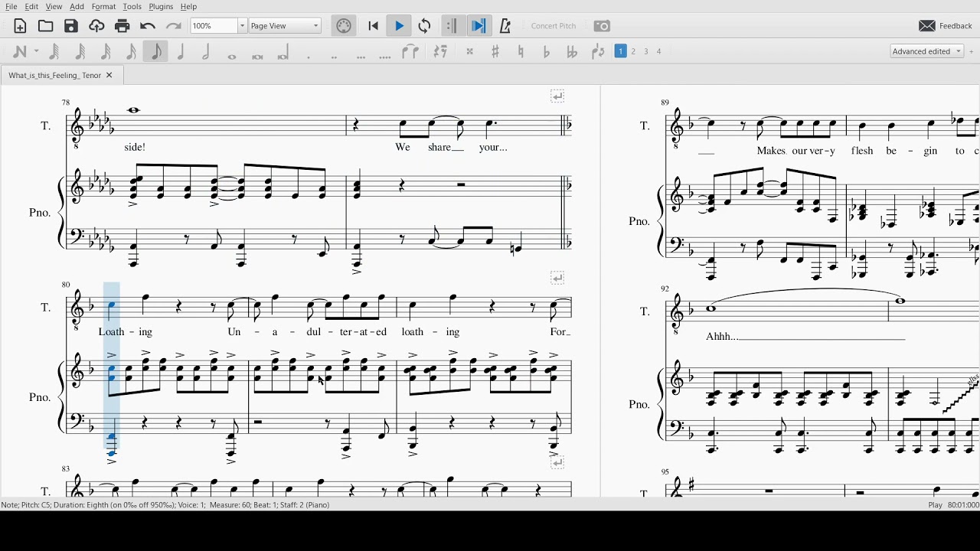This screenshot has width=980, height=551.
Task: Activate image capture with the camera icon
Action: [603, 26]
